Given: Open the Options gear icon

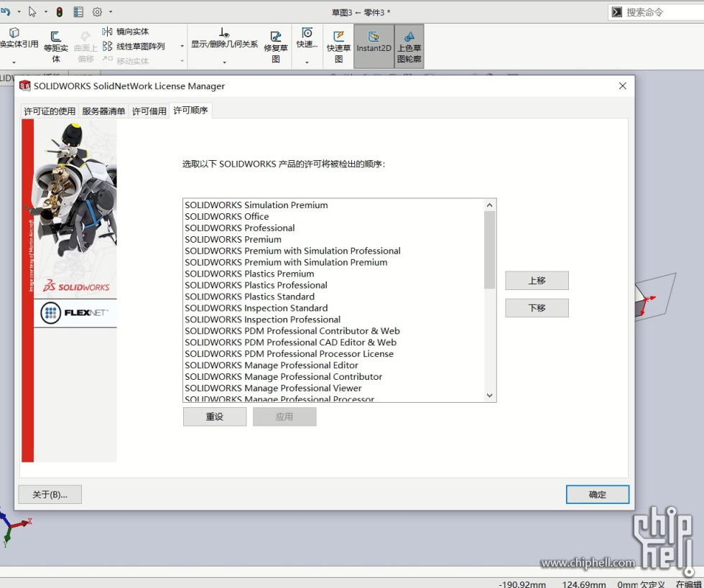Looking at the screenshot, I should pos(97,12).
